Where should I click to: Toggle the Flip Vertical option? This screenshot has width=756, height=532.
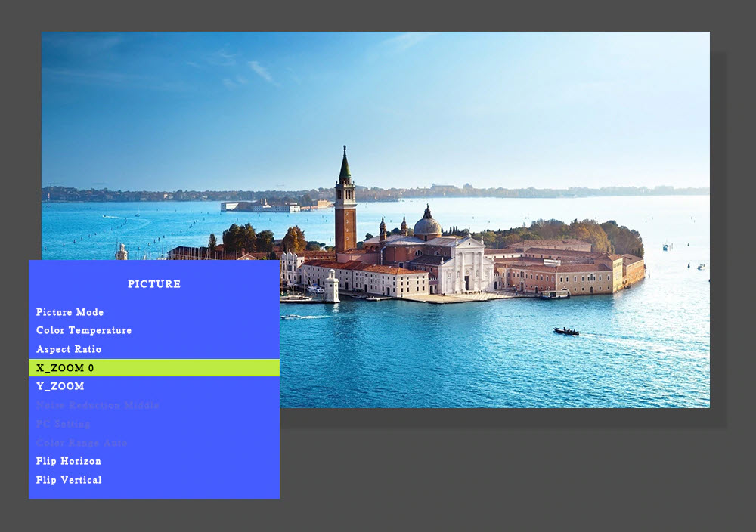tap(69, 480)
